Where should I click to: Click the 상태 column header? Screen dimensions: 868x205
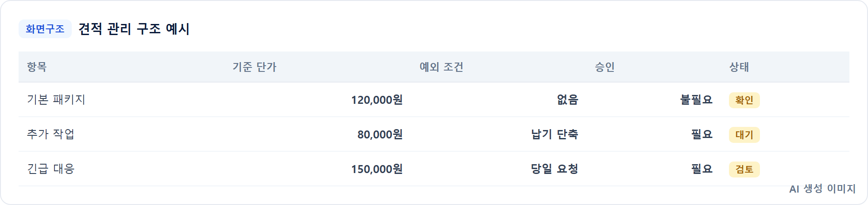[739, 67]
